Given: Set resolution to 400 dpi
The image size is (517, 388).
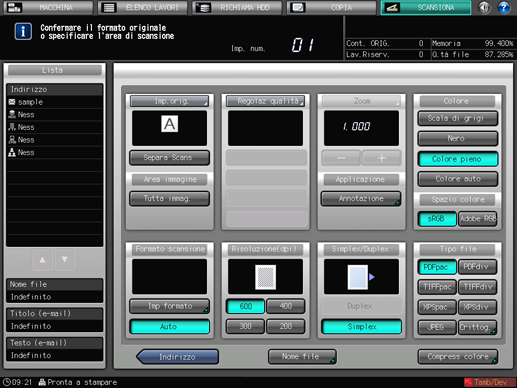Looking at the screenshot, I should pyautogui.click(x=286, y=306).
